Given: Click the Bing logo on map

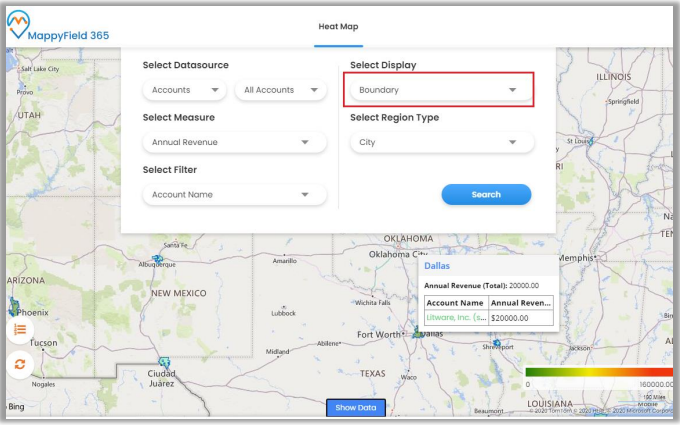Looking at the screenshot, I should (x=16, y=407).
